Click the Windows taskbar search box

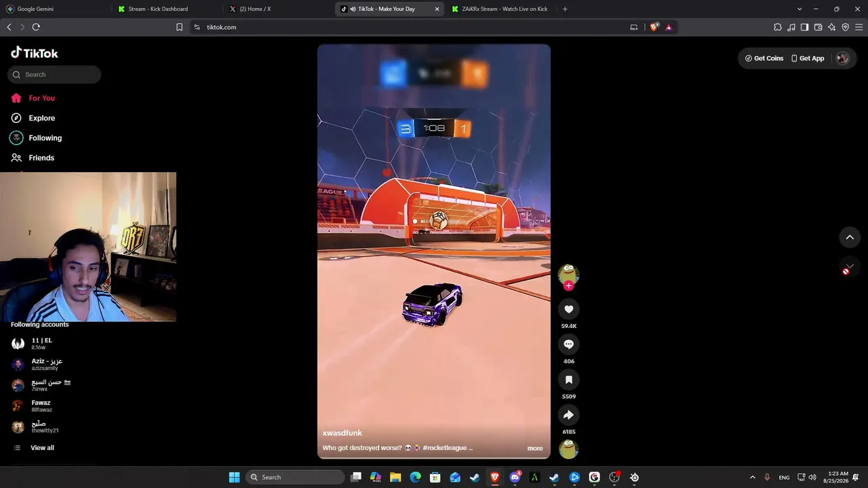coord(295,477)
